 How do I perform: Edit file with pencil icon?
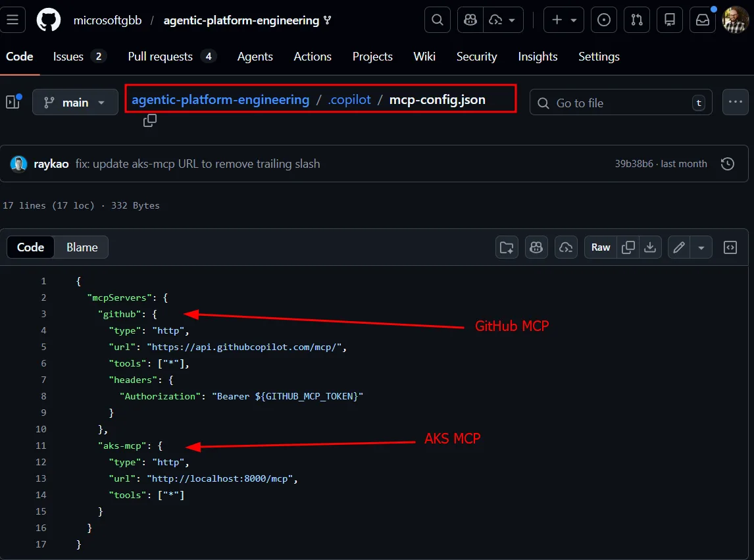(679, 247)
